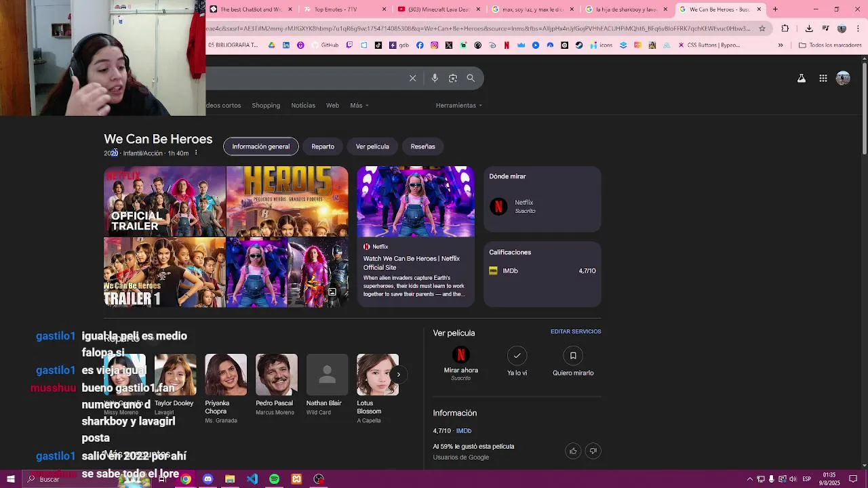
Task: Open Chrome extensions puzzle icon
Action: [x=785, y=28]
